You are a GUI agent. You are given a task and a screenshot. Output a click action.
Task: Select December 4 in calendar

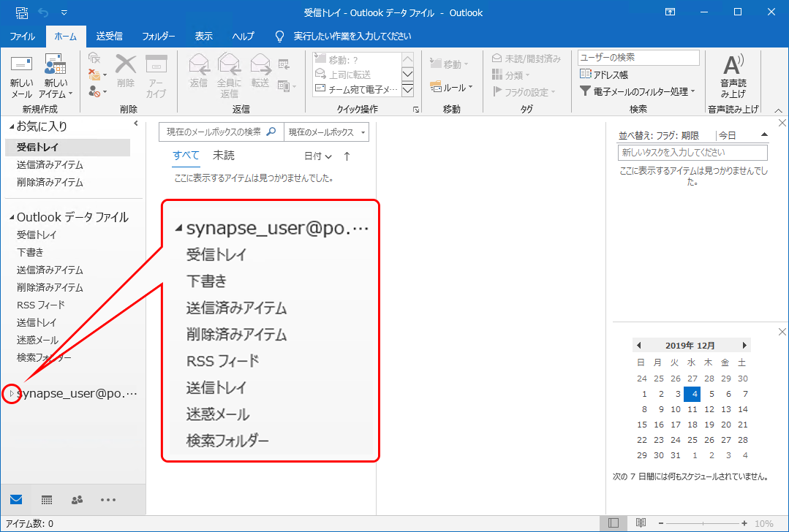click(692, 394)
